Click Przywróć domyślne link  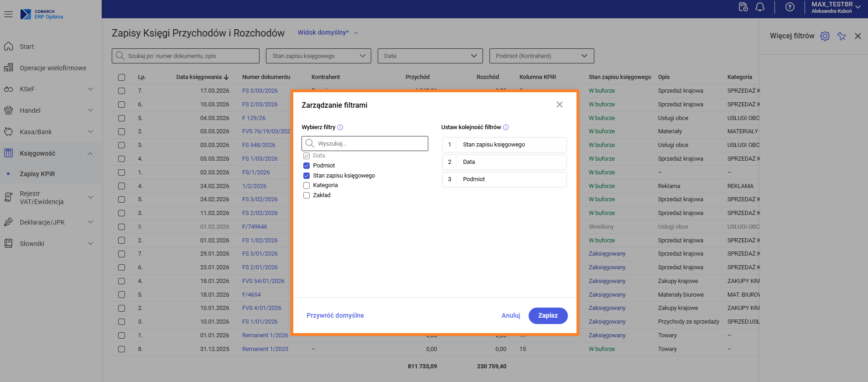[x=335, y=315]
